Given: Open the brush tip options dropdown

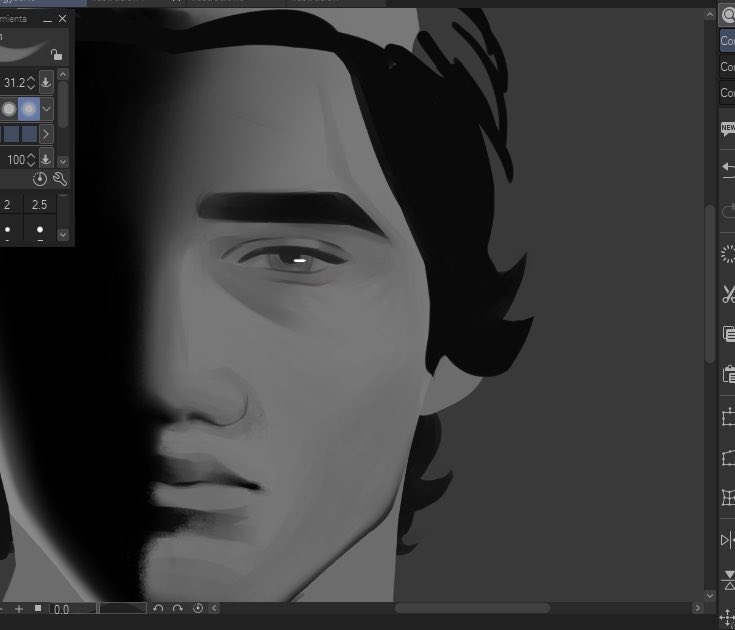Looking at the screenshot, I should [46, 109].
